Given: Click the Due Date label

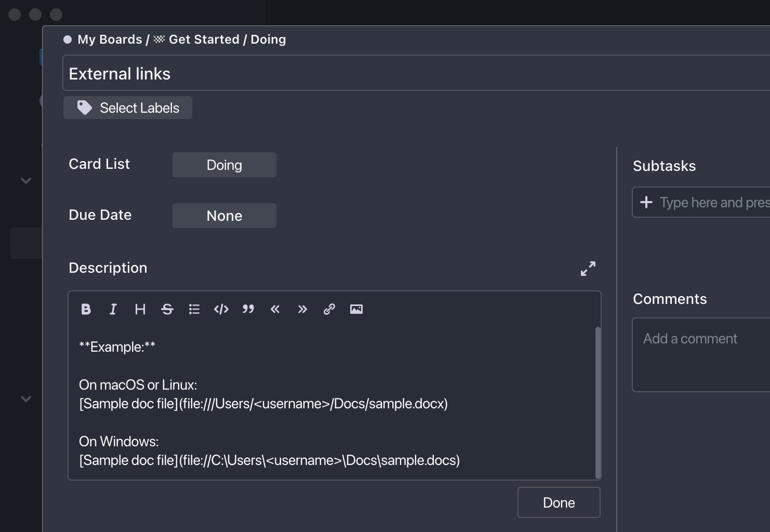Looking at the screenshot, I should point(100,215).
